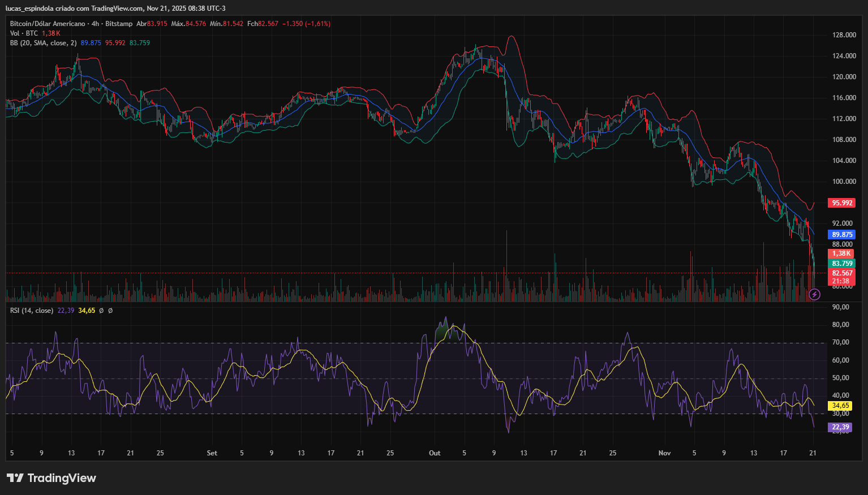Select the Bitcoin/Dólar Americano symbol title
868x495 pixels.
[x=48, y=24]
